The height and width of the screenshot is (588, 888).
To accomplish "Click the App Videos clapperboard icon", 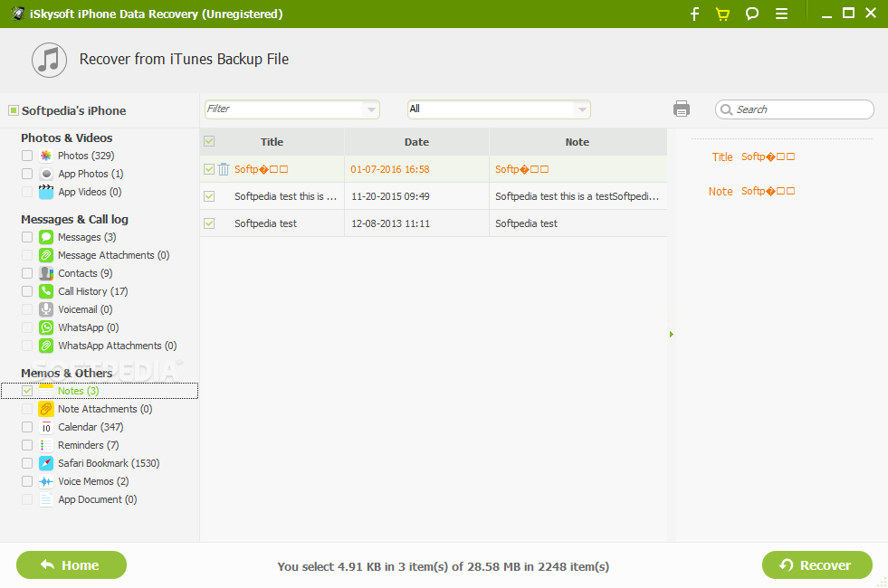I will coord(46,192).
